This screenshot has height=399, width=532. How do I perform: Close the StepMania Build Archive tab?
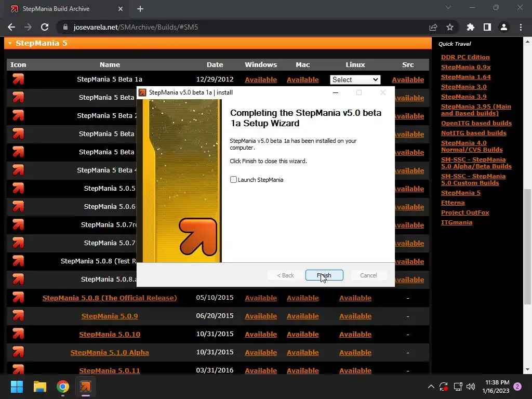121,9
